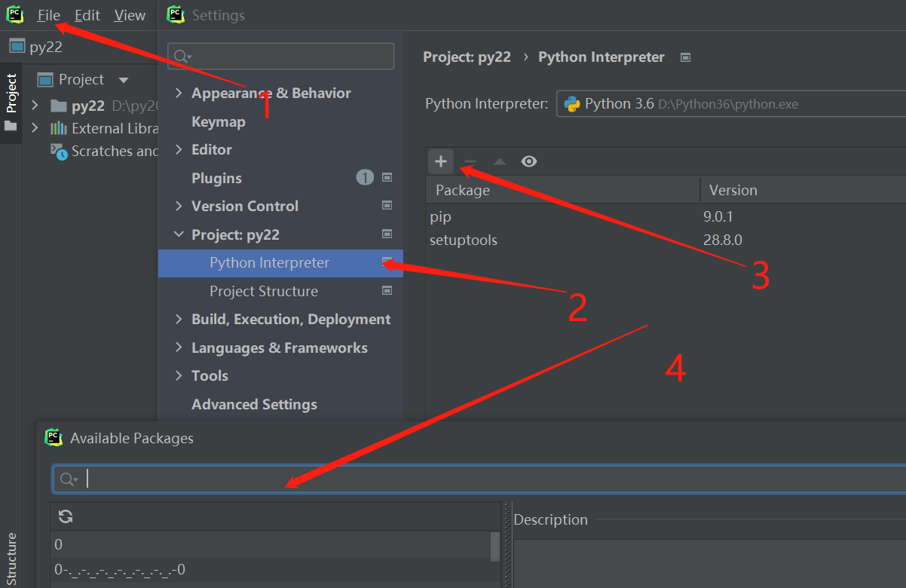This screenshot has height=588, width=906.
Task: Click project-level icon next to Project: py22
Action: [387, 234]
